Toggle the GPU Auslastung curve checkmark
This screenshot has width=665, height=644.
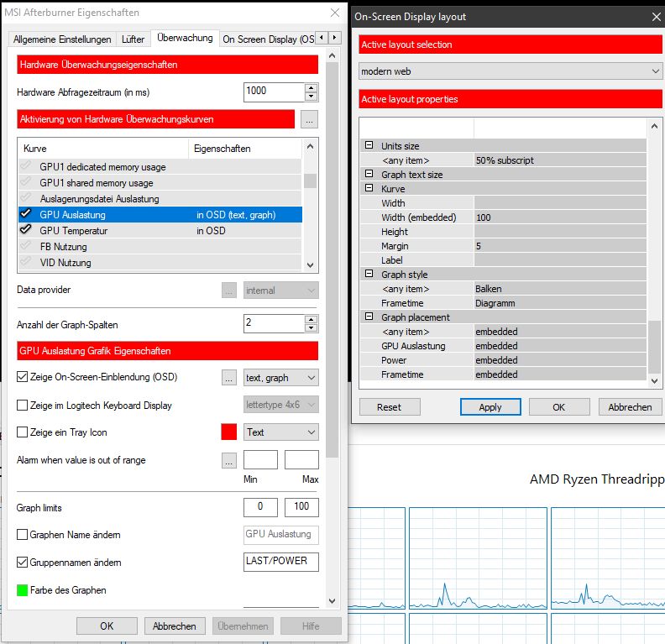26,214
